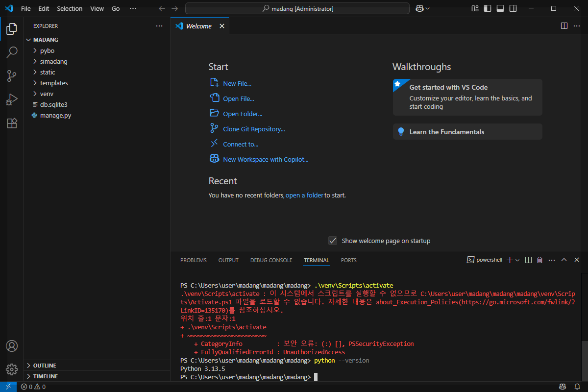Kill the terminal with trash icon
588x392 pixels.
pos(540,260)
